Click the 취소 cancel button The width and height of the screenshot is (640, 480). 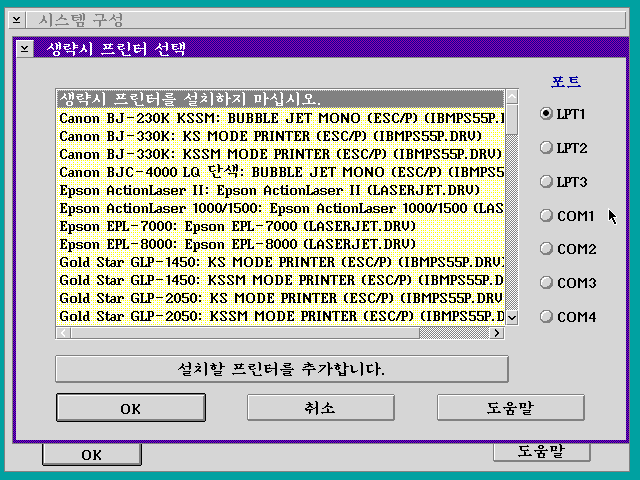pos(320,407)
